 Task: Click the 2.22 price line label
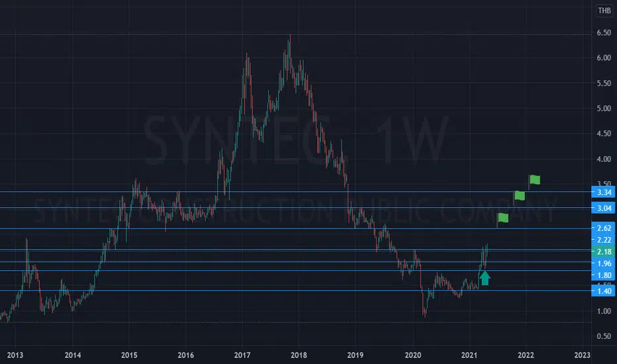604,240
